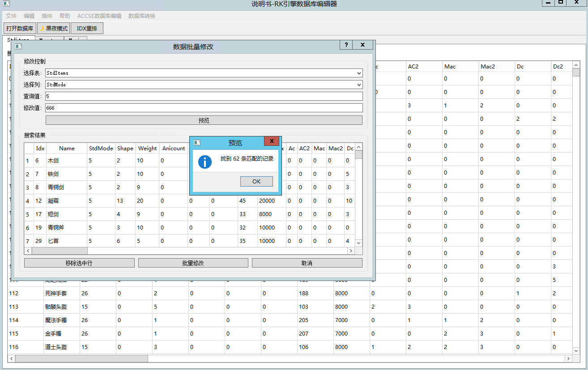Click the IDX重排 toolbar button
The width and height of the screenshot is (588, 370).
point(87,28)
